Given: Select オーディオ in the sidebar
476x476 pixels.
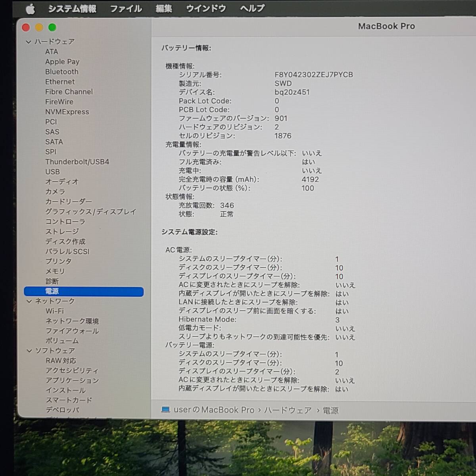Looking at the screenshot, I should [62, 182].
